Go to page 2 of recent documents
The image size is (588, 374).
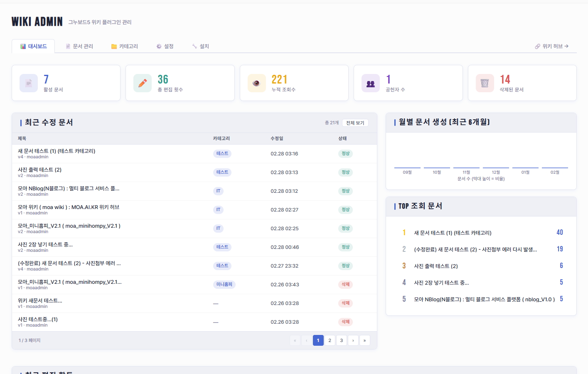click(330, 340)
